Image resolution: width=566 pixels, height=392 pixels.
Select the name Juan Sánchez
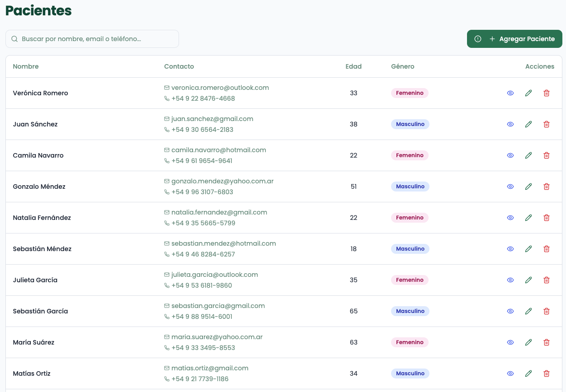[35, 124]
